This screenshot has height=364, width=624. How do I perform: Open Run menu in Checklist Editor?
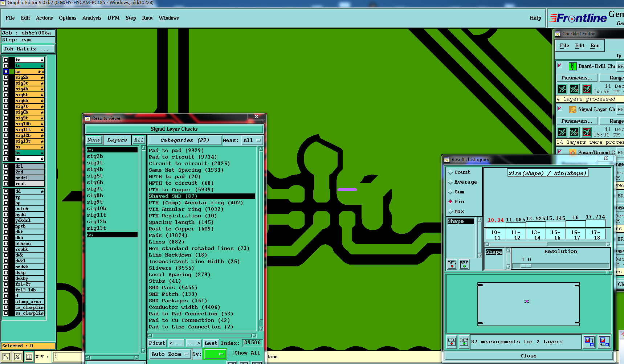tap(595, 45)
